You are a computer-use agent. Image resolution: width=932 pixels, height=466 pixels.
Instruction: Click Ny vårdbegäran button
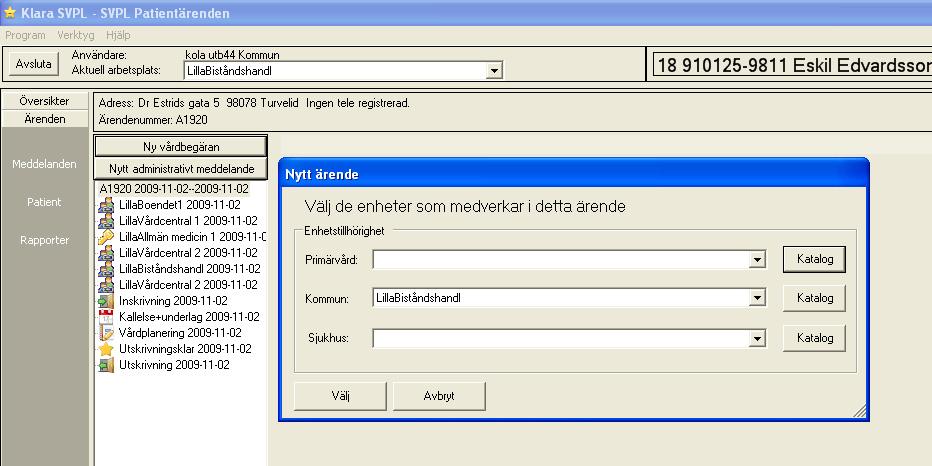[x=181, y=147]
